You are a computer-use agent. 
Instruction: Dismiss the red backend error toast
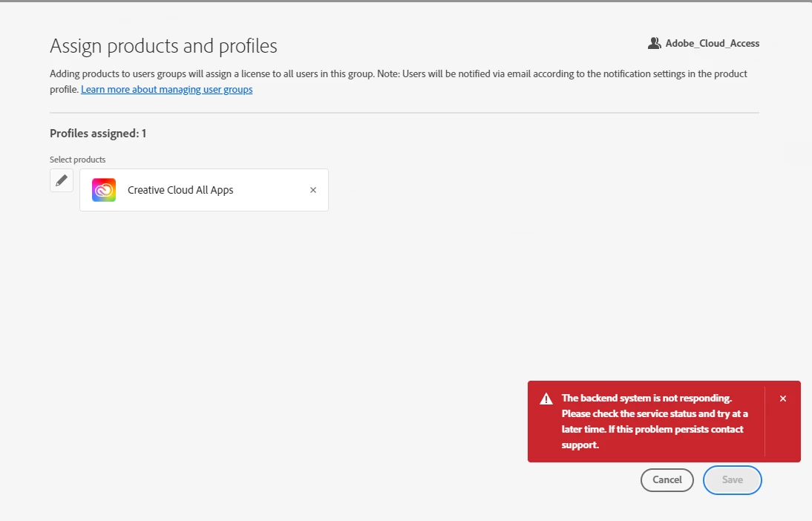(x=782, y=399)
